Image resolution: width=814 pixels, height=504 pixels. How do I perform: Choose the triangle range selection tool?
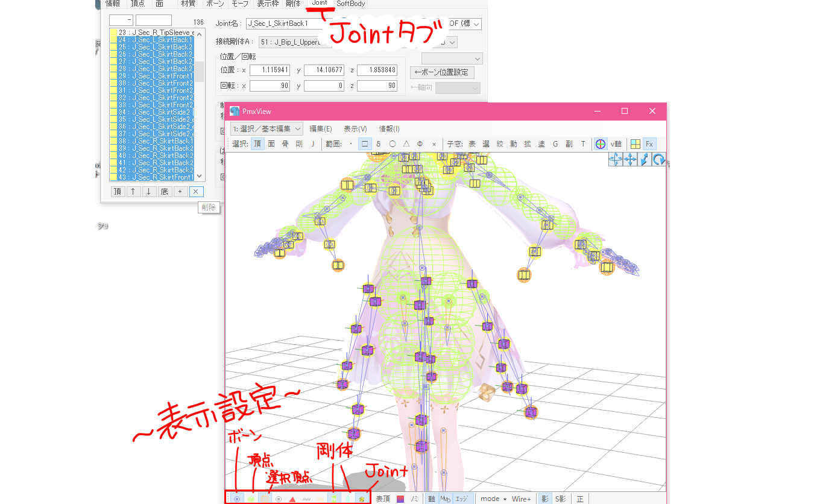406,144
